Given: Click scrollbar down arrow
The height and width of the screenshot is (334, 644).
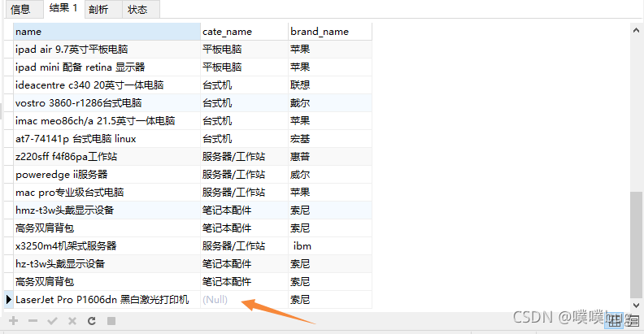Looking at the screenshot, I should (636, 306).
